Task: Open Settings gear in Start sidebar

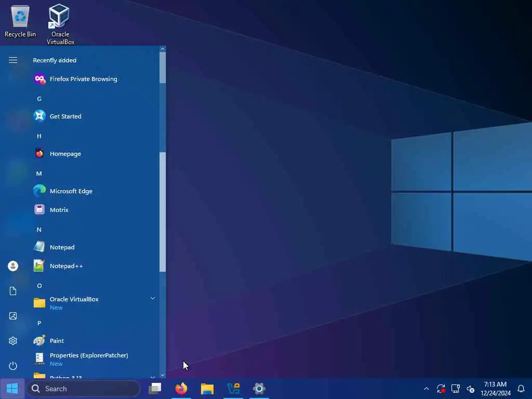Action: coord(13,341)
